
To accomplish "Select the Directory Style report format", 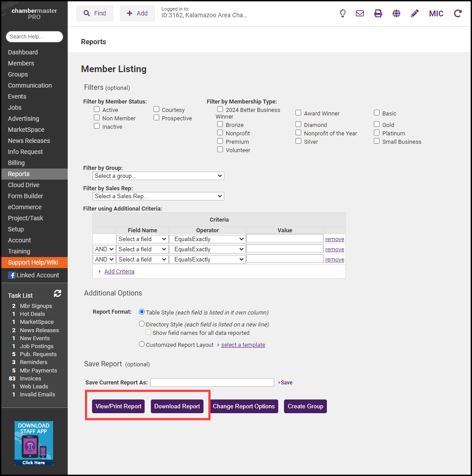I will click(142, 324).
